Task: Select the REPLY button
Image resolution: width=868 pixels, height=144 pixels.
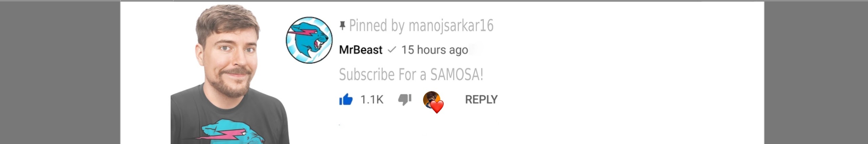Action: click(481, 100)
